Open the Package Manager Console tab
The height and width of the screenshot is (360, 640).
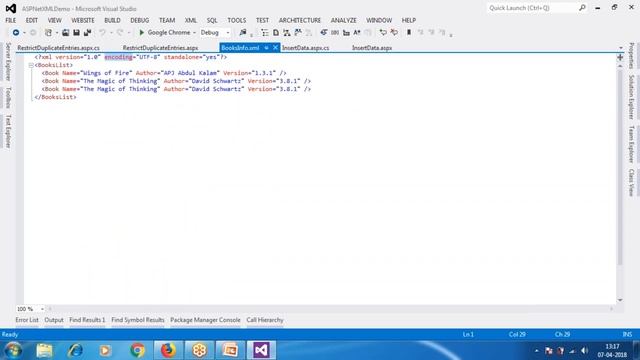[205, 320]
